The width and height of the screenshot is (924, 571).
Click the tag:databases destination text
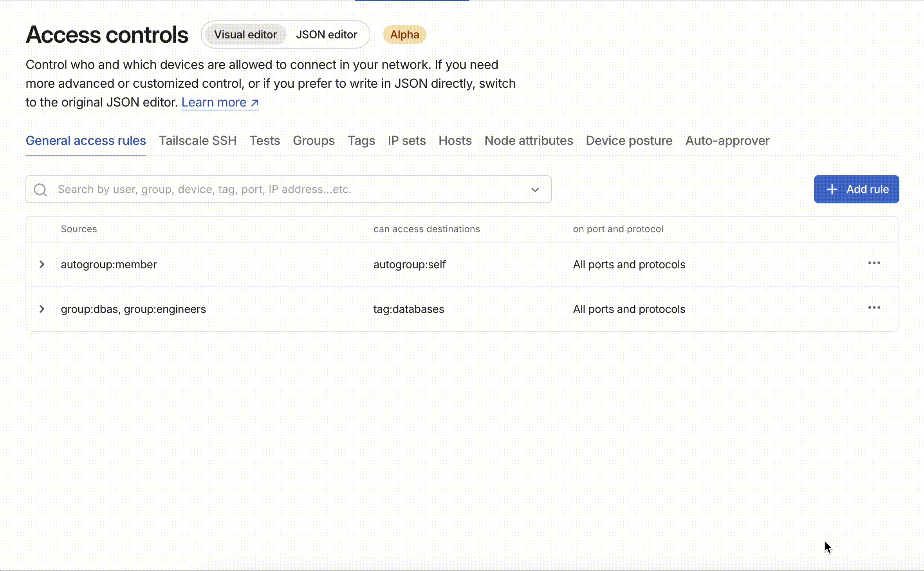pos(409,309)
